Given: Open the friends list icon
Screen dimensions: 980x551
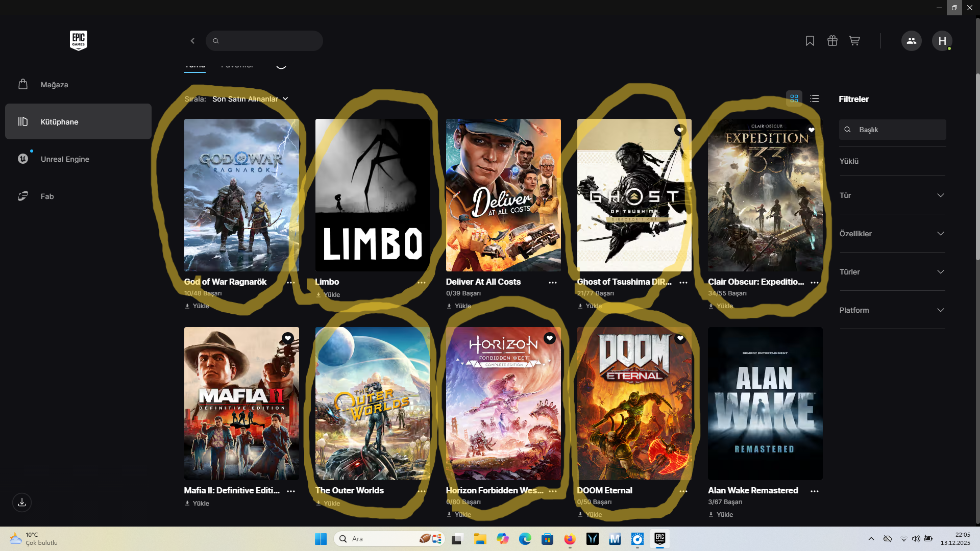Looking at the screenshot, I should click(x=911, y=41).
